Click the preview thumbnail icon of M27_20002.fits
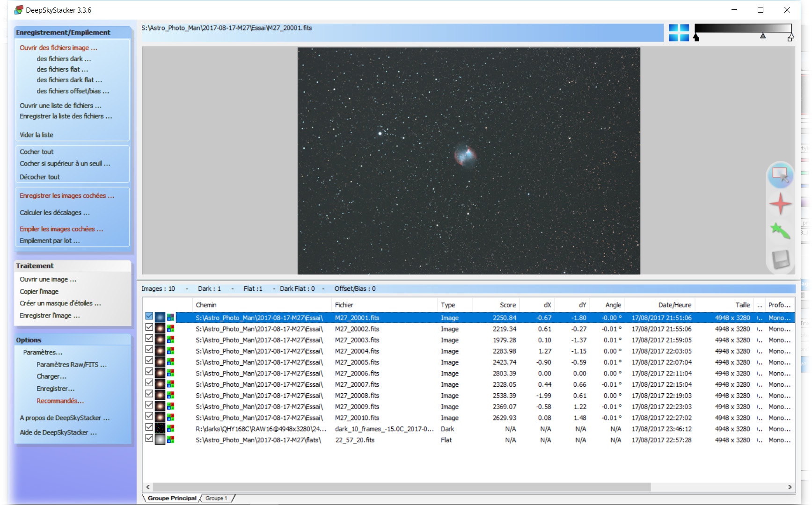The height and width of the screenshot is (505, 812). (x=160, y=329)
